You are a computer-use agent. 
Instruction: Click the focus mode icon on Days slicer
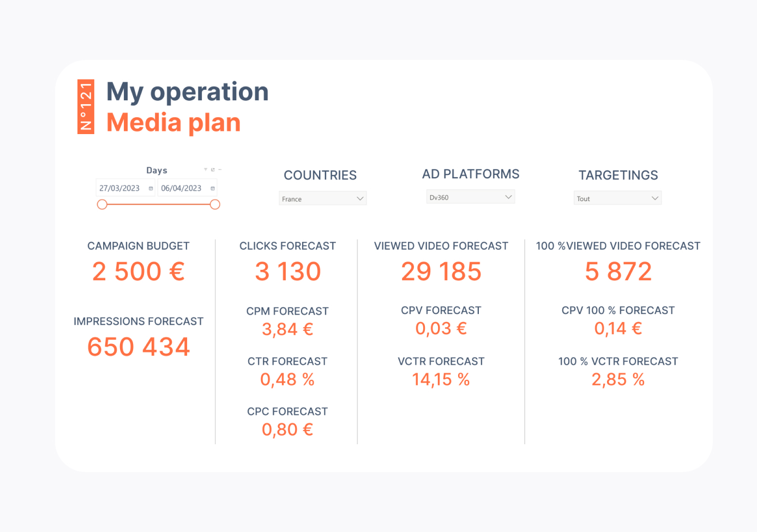pyautogui.click(x=213, y=170)
